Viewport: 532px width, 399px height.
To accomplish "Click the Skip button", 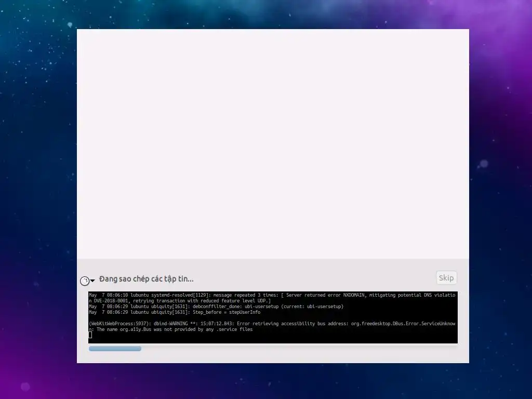I will point(446,278).
